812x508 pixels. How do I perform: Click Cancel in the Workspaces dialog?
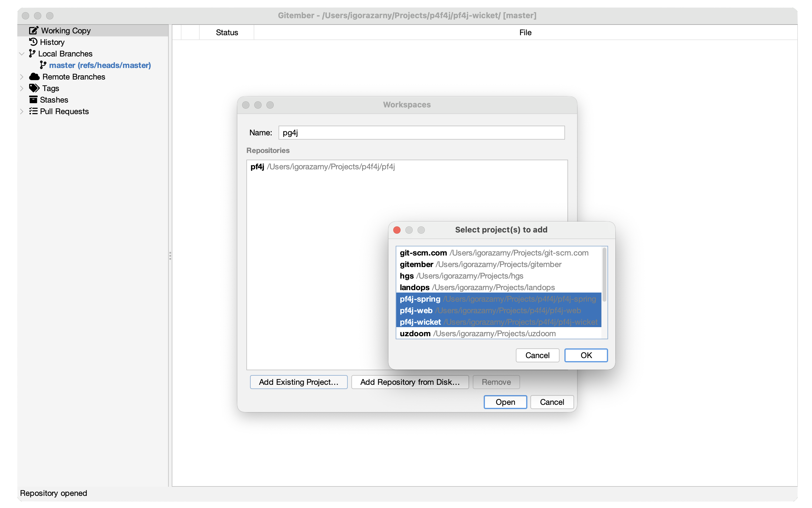(552, 402)
